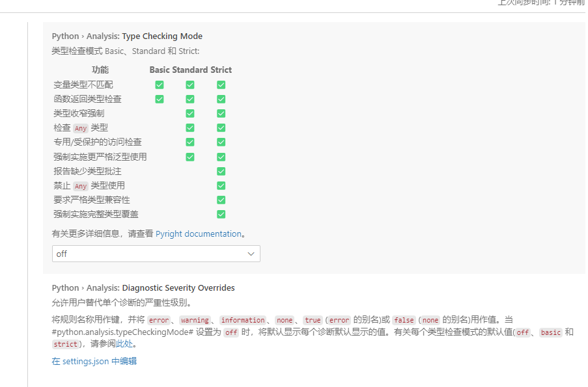Toggle the Standard checkmark for 专用/受保护的访问检查
Viewport: 588px width, 387px height.
point(189,142)
